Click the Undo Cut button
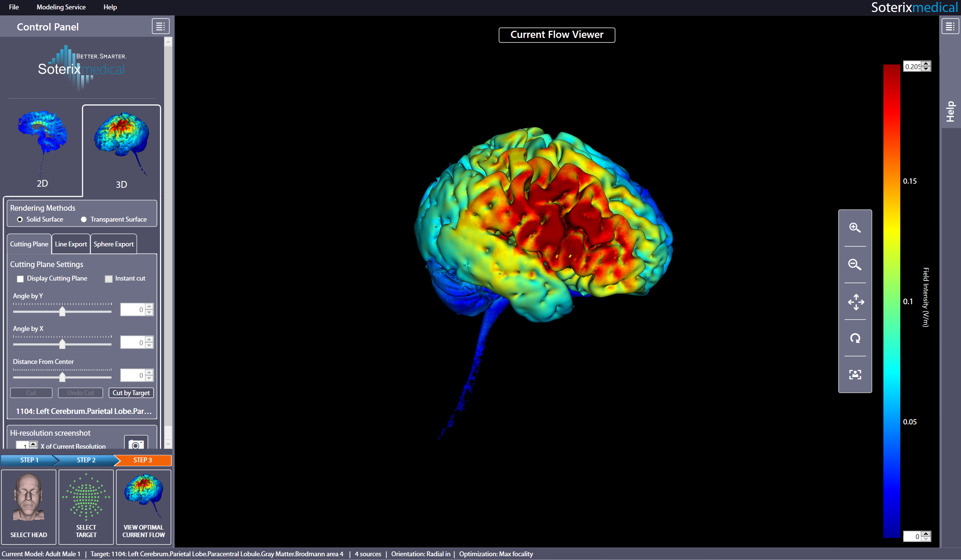The width and height of the screenshot is (961, 560). pos(80,393)
